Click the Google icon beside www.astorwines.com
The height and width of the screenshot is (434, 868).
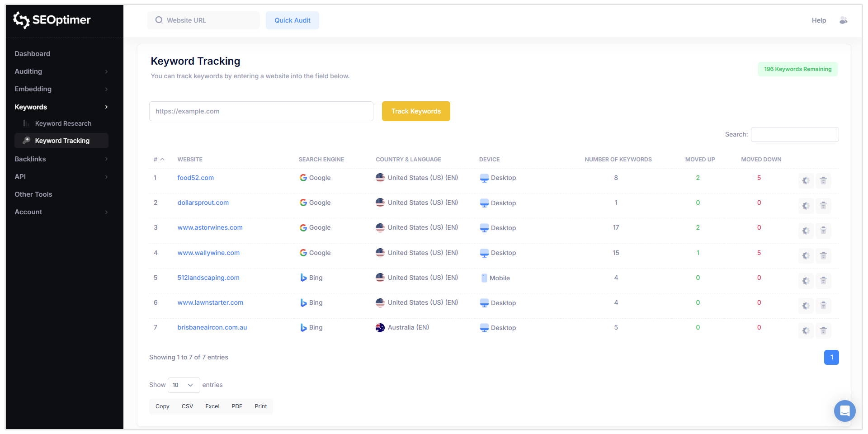[x=303, y=228]
